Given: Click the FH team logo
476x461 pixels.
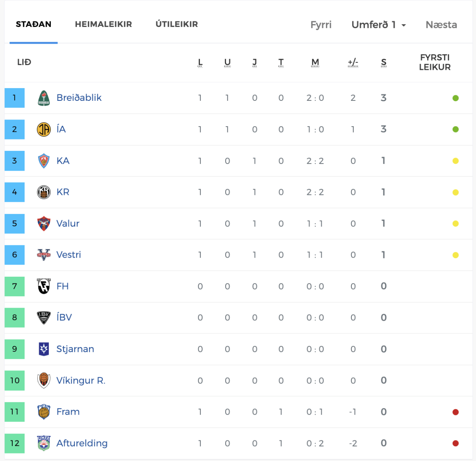Looking at the screenshot, I should point(44,286).
